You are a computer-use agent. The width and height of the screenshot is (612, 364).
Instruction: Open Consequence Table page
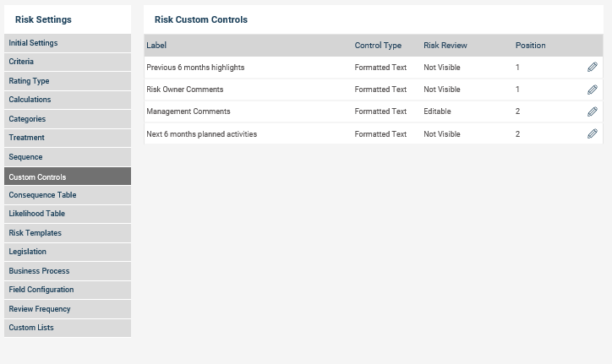(68, 195)
